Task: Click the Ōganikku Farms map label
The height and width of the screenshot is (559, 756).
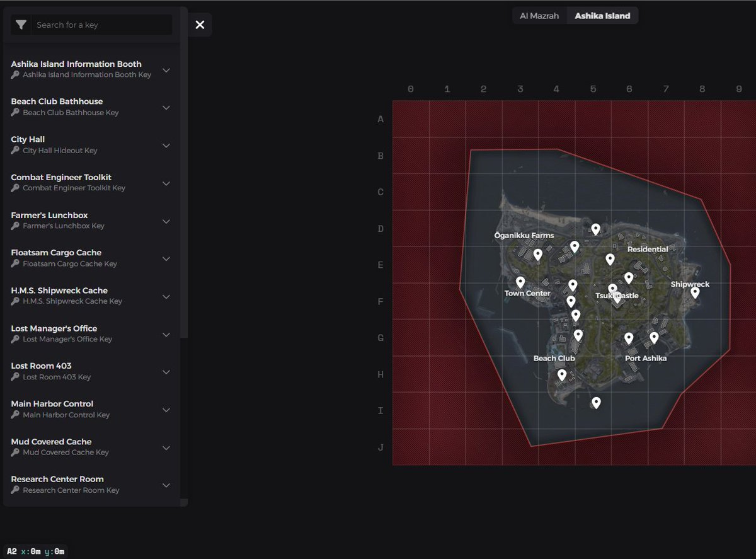Action: click(x=524, y=235)
